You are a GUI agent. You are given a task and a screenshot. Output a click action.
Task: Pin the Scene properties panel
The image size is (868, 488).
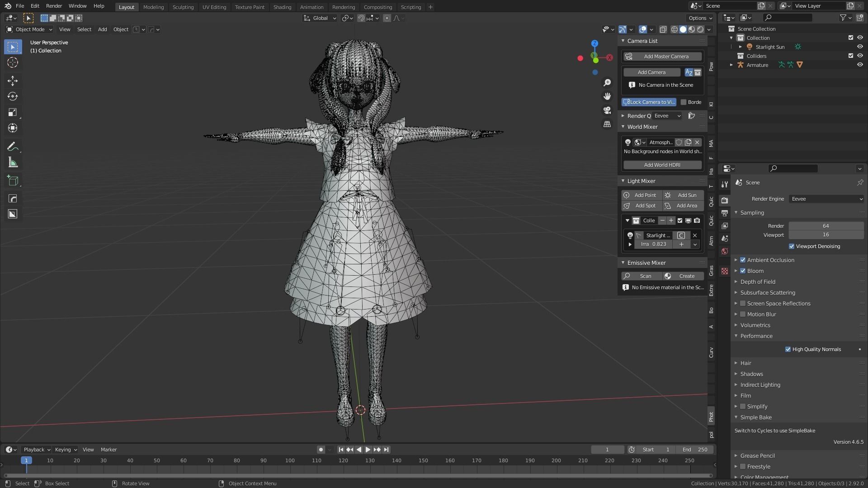click(x=860, y=183)
